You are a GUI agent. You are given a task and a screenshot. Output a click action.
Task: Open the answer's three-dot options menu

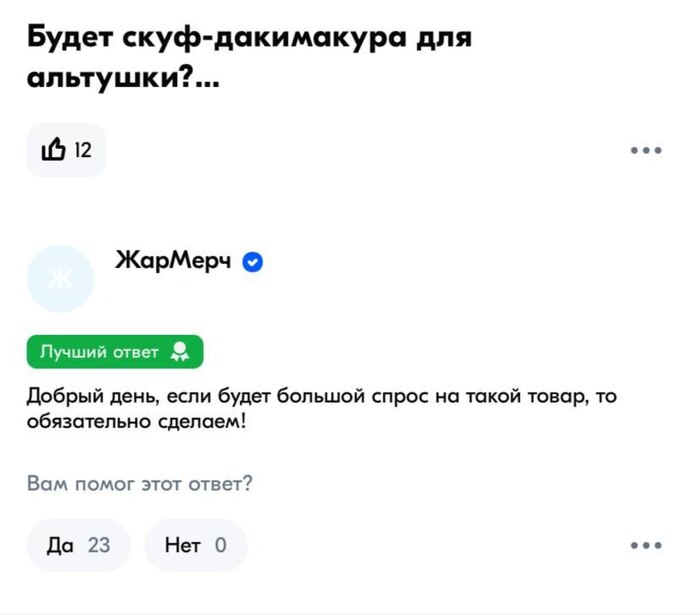coord(646,545)
